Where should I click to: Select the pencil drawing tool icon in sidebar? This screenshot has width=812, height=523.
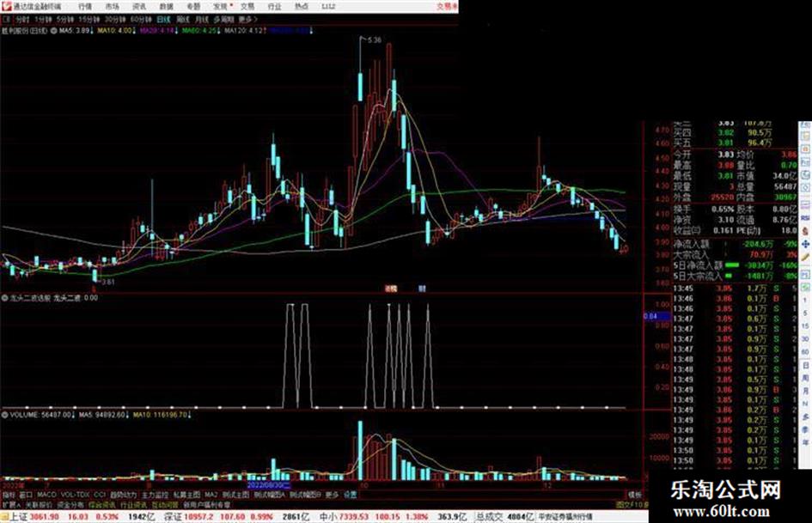coord(805,258)
